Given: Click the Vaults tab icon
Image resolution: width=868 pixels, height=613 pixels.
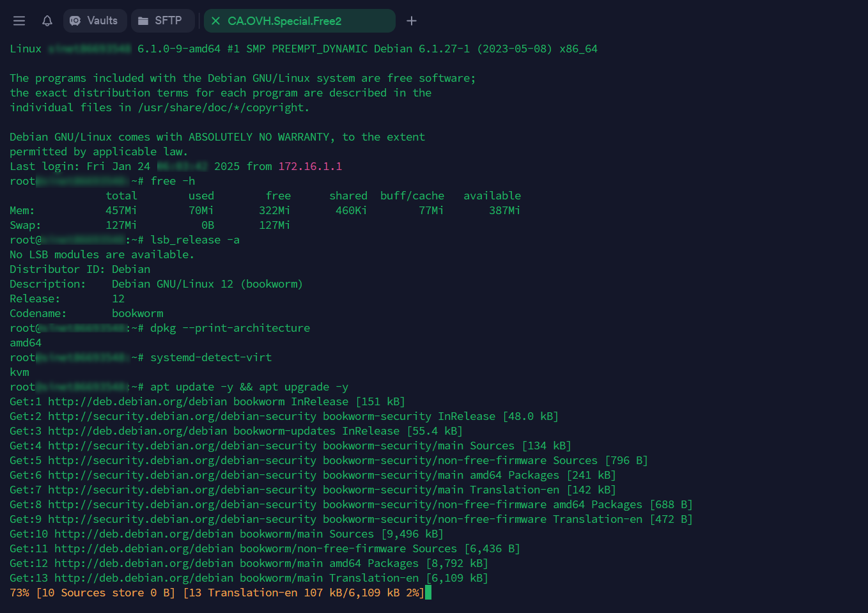Looking at the screenshot, I should click(x=75, y=21).
